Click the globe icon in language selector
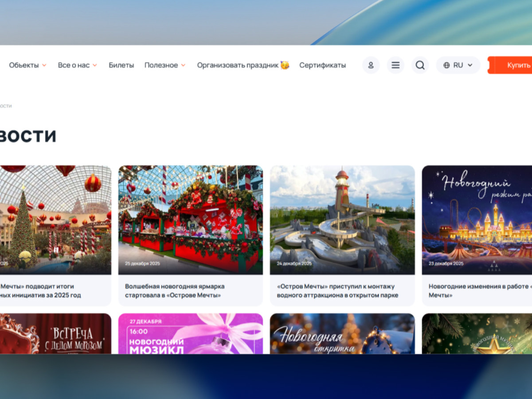The width and height of the screenshot is (532, 399). point(446,65)
